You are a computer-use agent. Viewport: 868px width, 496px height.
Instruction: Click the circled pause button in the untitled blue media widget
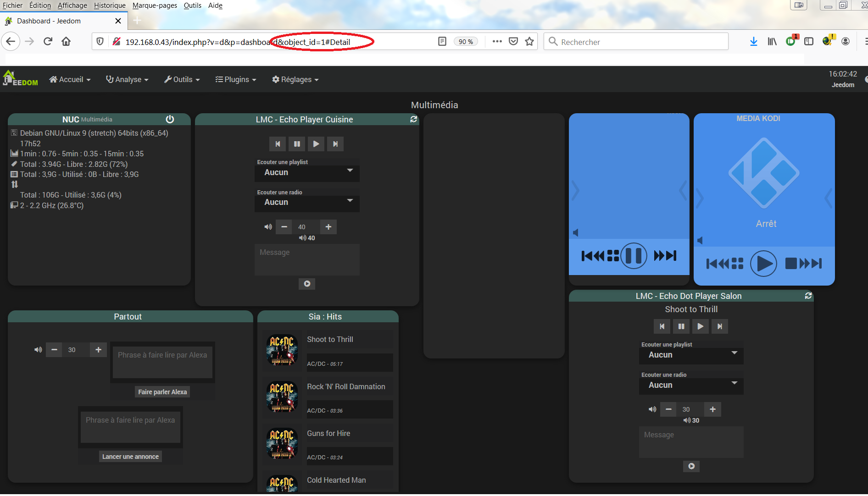coord(634,256)
